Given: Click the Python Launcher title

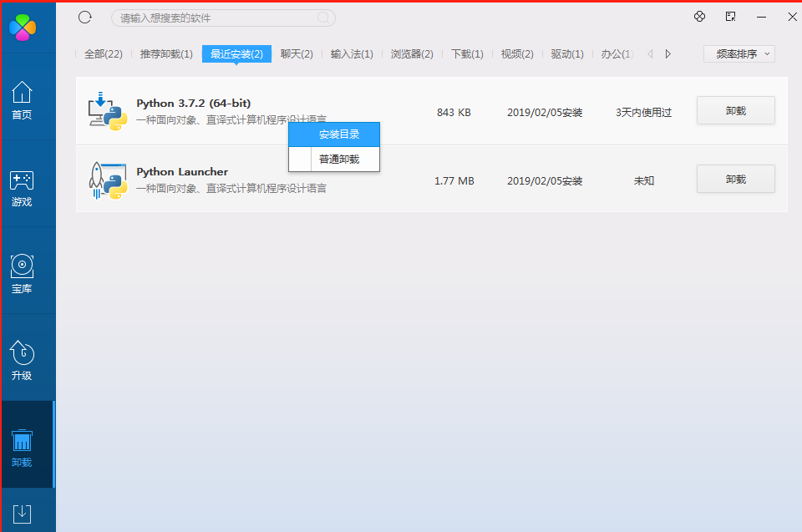Looking at the screenshot, I should click(182, 171).
